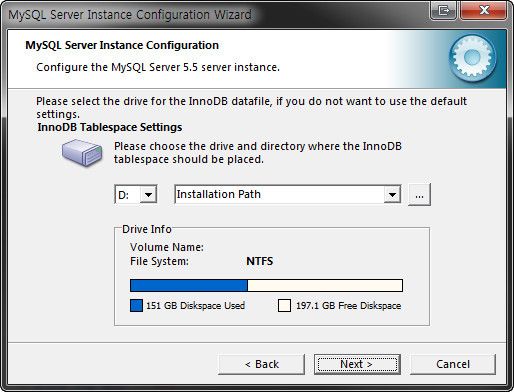
Task: Click the browse "..." button
Action: pyautogui.click(x=419, y=194)
